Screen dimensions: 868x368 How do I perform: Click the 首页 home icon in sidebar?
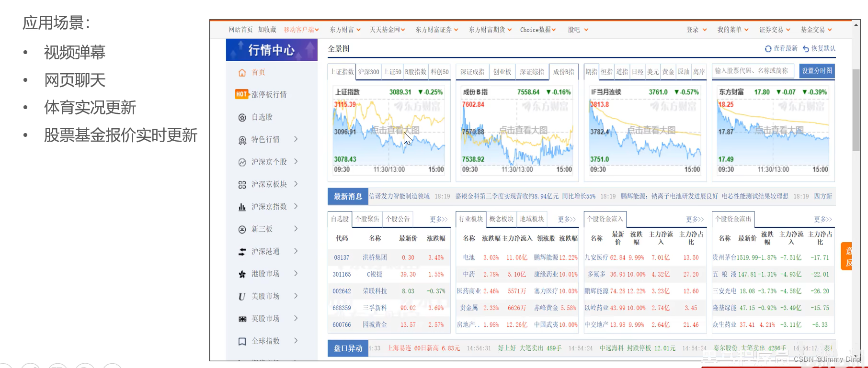pos(242,72)
